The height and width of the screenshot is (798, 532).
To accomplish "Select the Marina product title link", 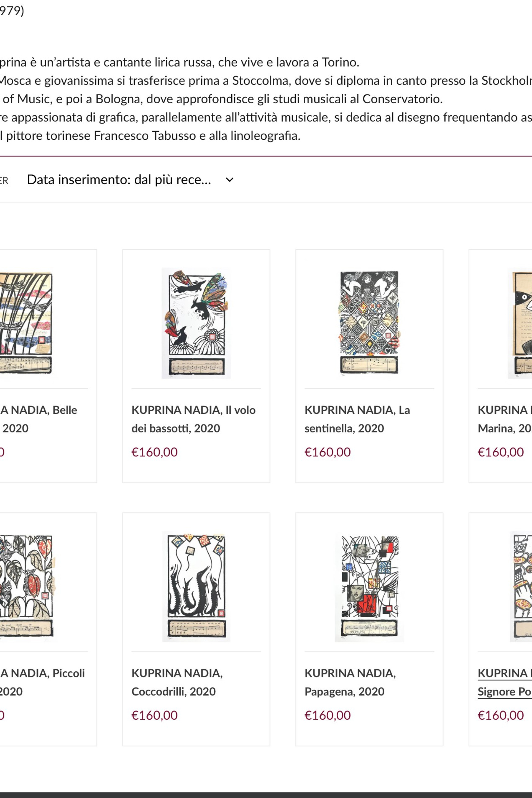I will coord(504,419).
